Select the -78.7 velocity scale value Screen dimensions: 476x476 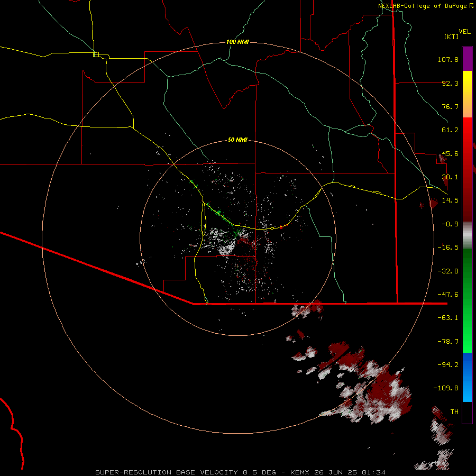point(448,342)
